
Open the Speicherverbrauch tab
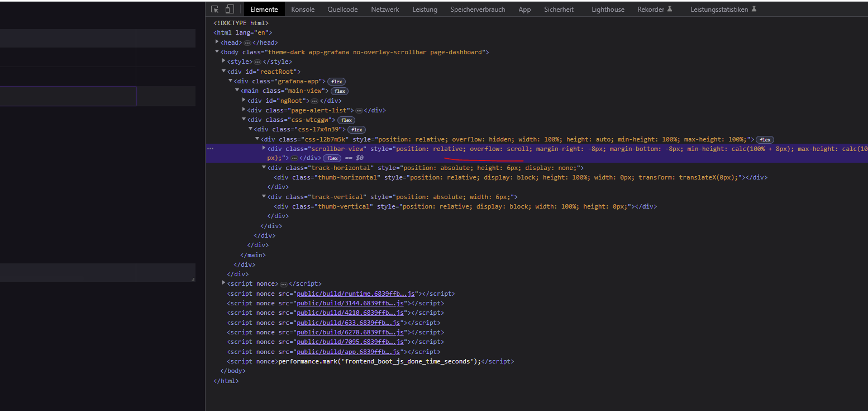click(x=478, y=10)
